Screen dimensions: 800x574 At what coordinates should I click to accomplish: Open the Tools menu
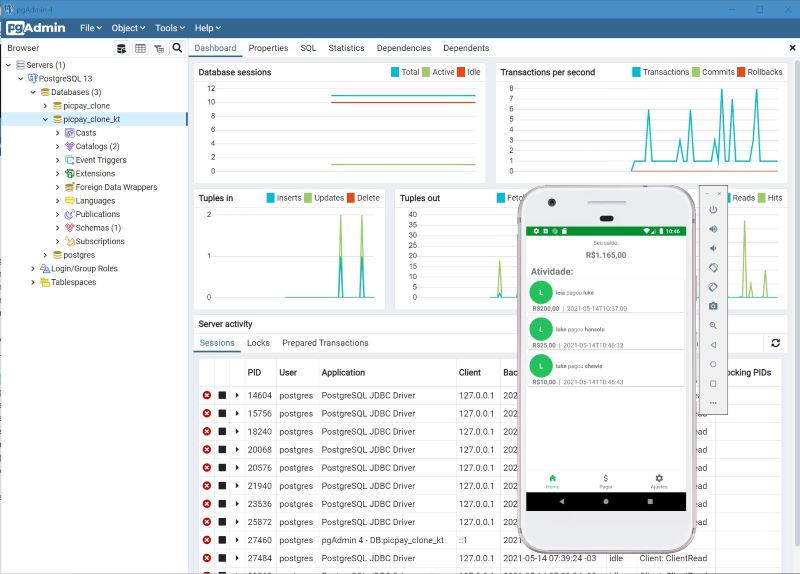pyautogui.click(x=170, y=28)
